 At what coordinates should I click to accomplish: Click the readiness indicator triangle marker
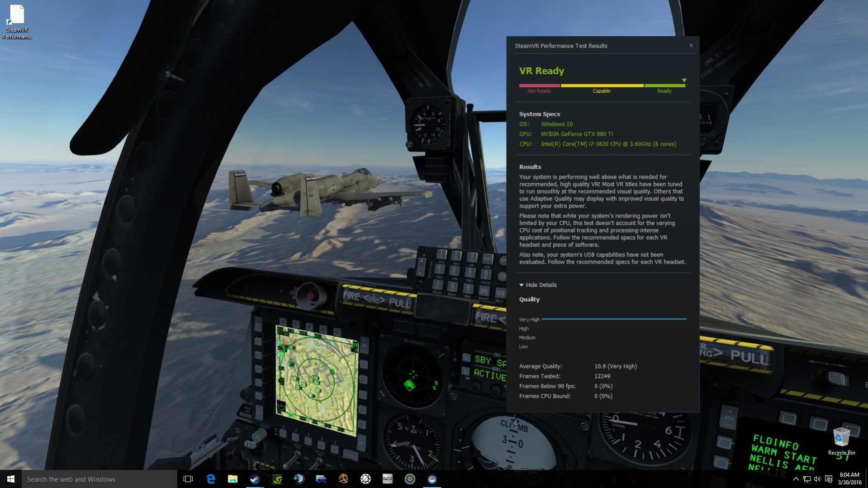click(684, 81)
